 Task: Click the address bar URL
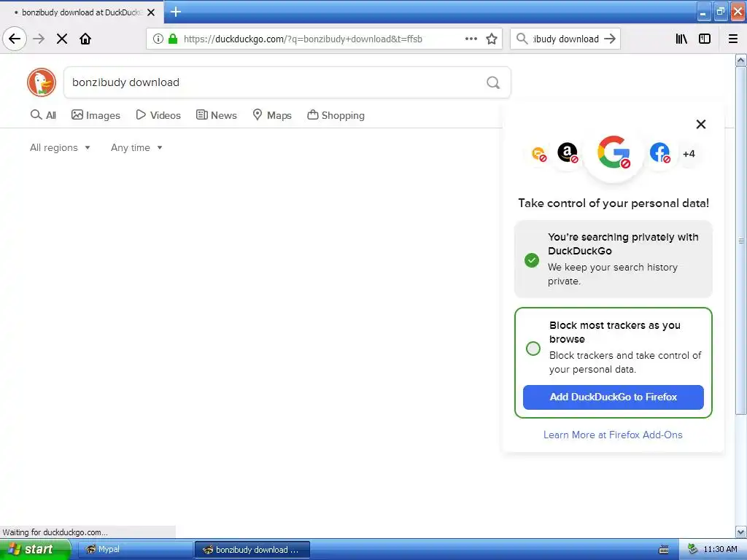[x=303, y=39]
